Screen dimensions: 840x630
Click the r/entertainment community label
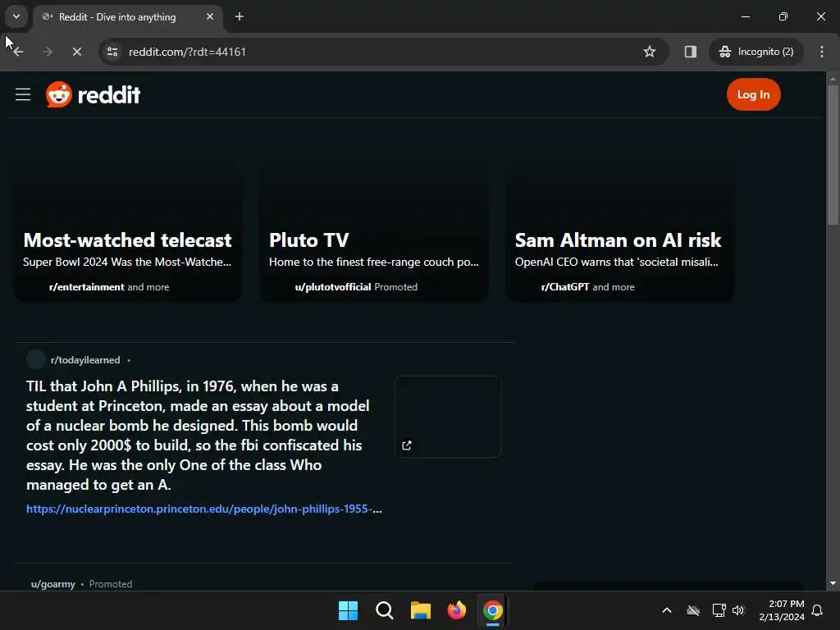(x=86, y=287)
